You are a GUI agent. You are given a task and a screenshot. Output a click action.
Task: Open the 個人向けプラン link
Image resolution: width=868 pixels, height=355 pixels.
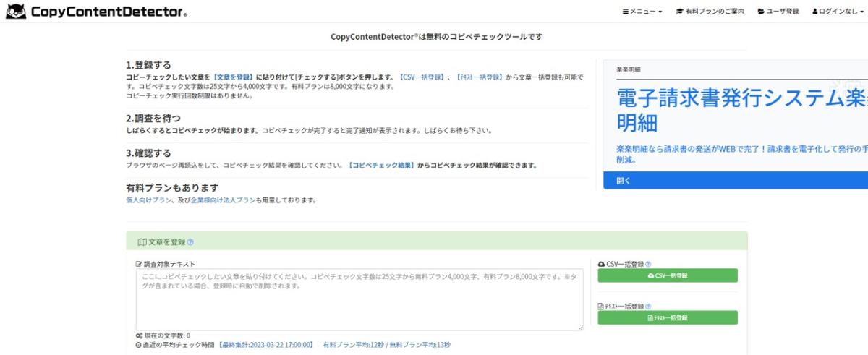pos(149,200)
